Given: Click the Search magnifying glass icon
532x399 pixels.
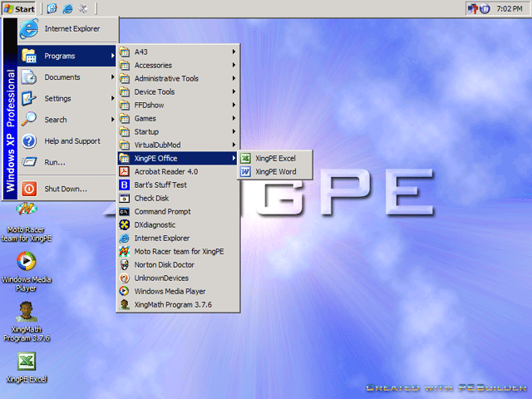Looking at the screenshot, I should click(x=29, y=120).
